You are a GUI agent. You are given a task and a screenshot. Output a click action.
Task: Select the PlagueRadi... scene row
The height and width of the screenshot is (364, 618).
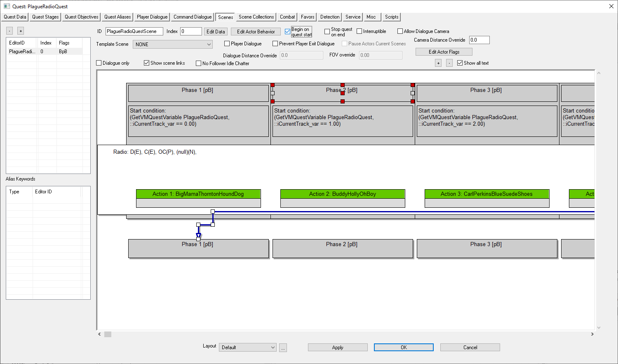[45, 52]
